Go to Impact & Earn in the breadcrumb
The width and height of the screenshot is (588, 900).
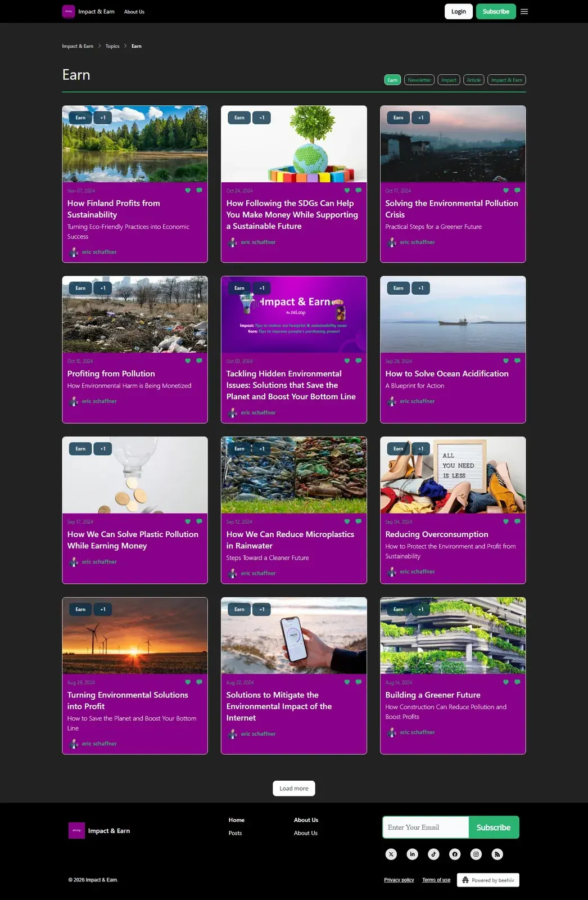[78, 46]
